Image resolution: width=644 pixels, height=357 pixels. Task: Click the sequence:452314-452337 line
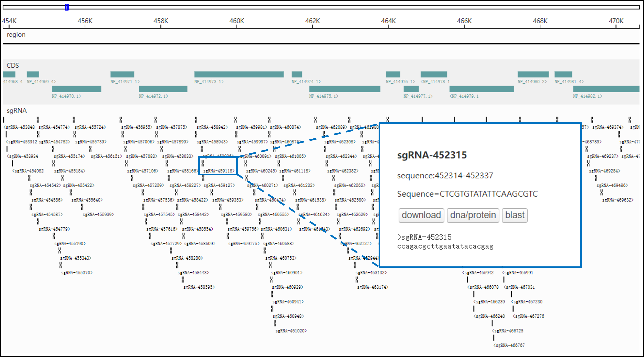click(445, 176)
